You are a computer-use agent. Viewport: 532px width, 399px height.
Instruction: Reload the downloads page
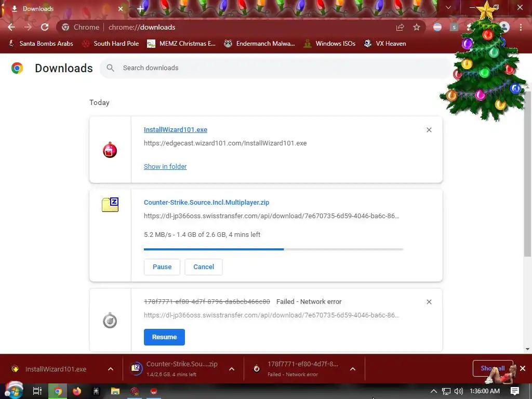click(45, 27)
